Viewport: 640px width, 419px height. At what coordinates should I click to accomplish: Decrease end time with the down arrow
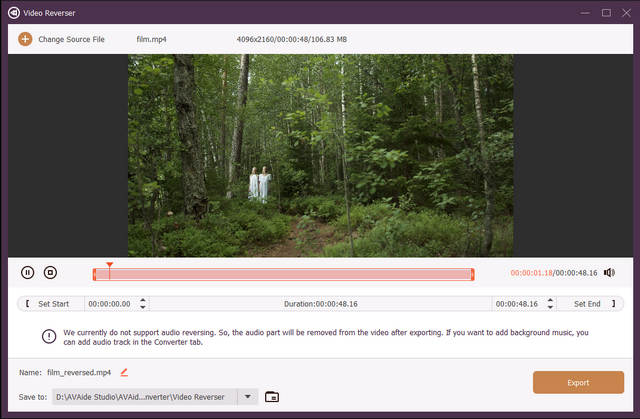(x=547, y=307)
